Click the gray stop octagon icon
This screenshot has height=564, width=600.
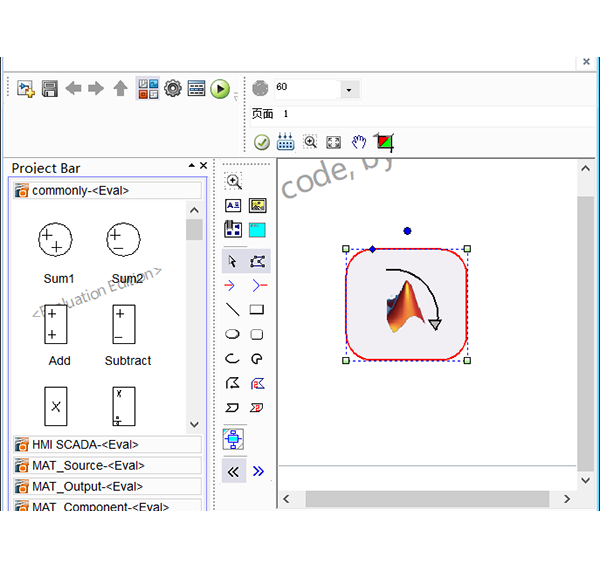point(260,88)
